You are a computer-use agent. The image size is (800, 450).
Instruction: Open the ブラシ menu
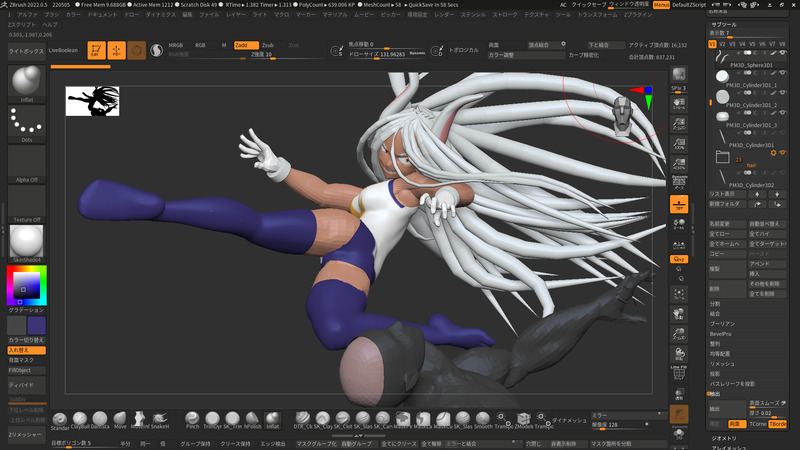coord(50,15)
